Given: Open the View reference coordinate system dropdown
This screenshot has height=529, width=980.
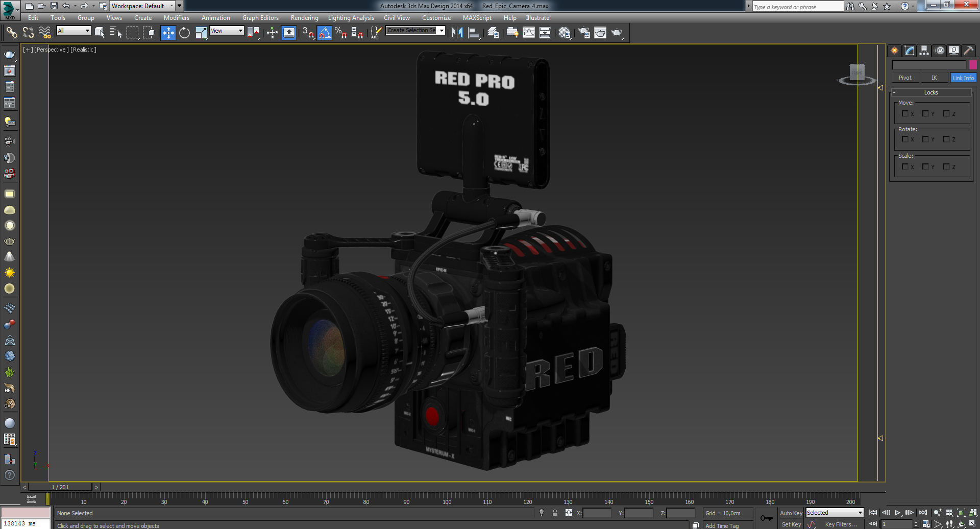Looking at the screenshot, I should pos(227,30).
